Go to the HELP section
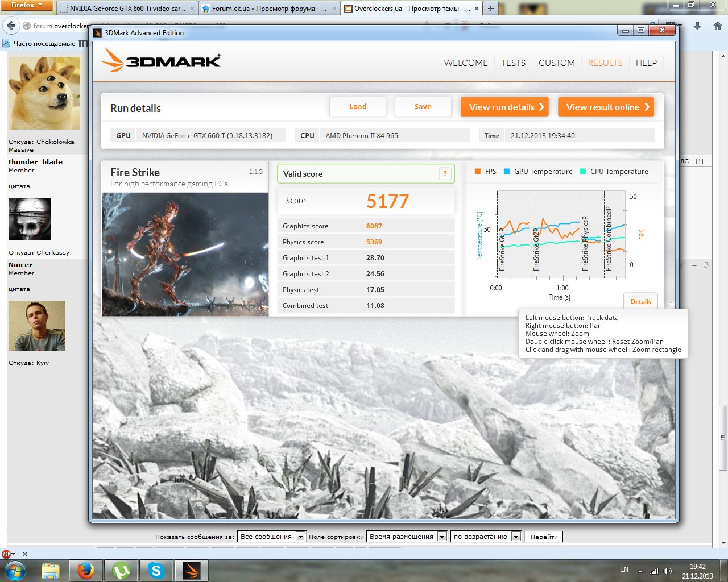 646,63
